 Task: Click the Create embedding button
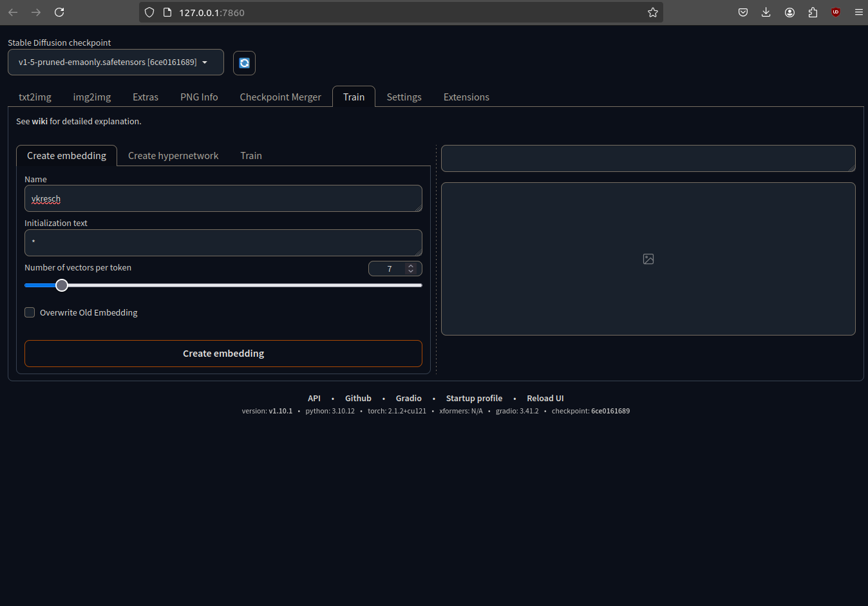223,354
